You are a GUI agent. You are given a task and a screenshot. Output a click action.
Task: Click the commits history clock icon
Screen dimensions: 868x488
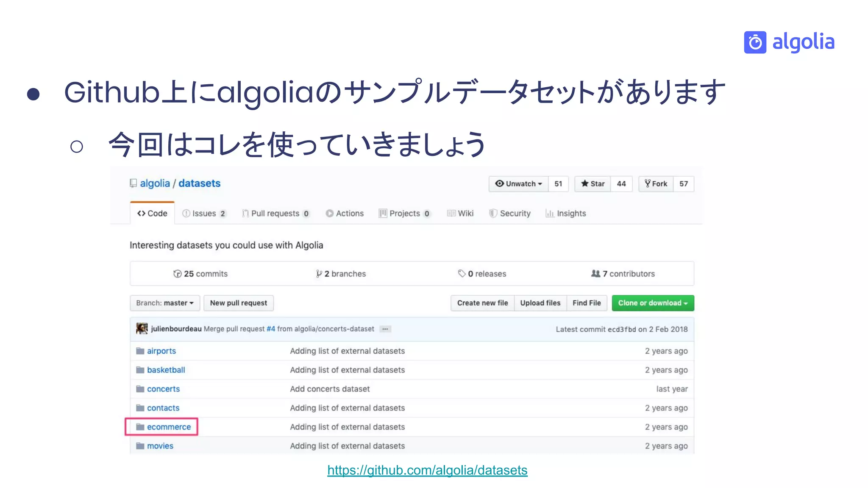177,274
